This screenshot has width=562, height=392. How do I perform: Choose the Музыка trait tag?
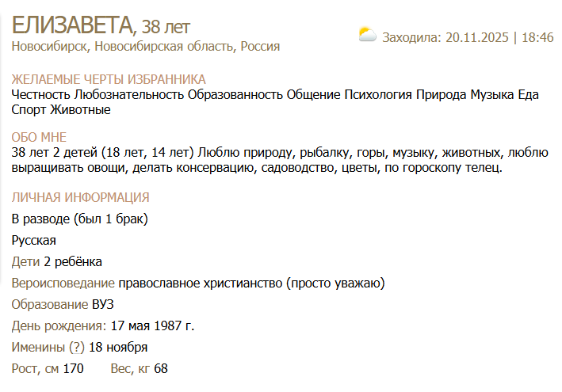click(492, 95)
